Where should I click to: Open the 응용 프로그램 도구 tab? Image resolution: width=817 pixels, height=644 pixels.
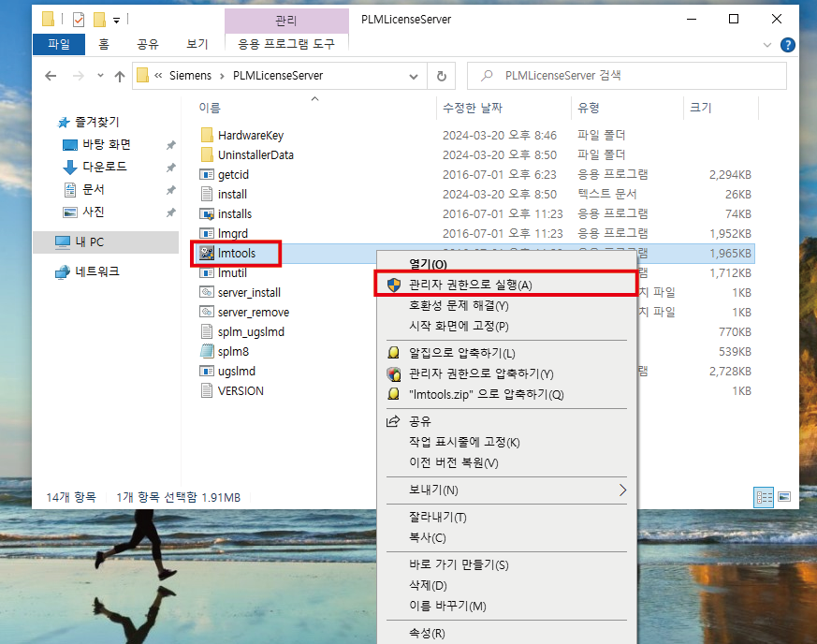tap(286, 44)
